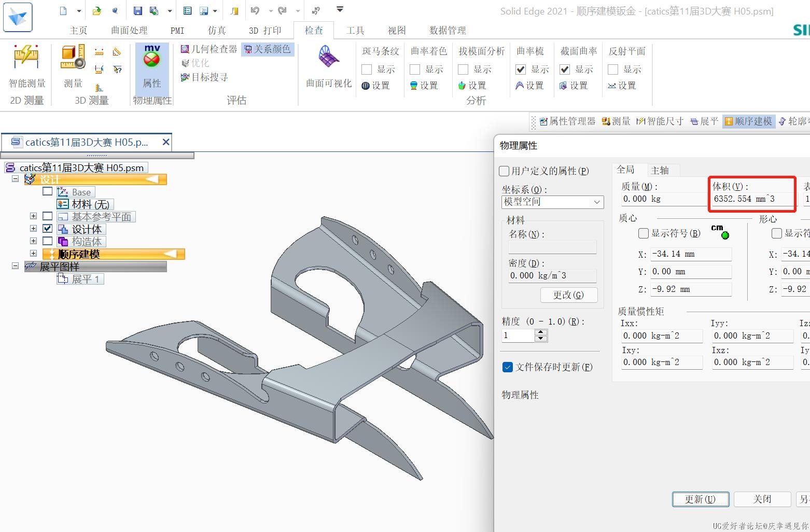Screen dimensions: 810x532
Task: Launch the 智能测量 smart measure tool
Action: [27, 66]
